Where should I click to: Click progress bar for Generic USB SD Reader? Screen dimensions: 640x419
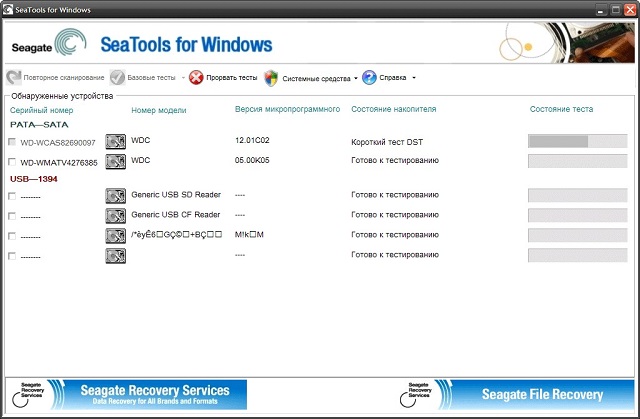tap(578, 195)
